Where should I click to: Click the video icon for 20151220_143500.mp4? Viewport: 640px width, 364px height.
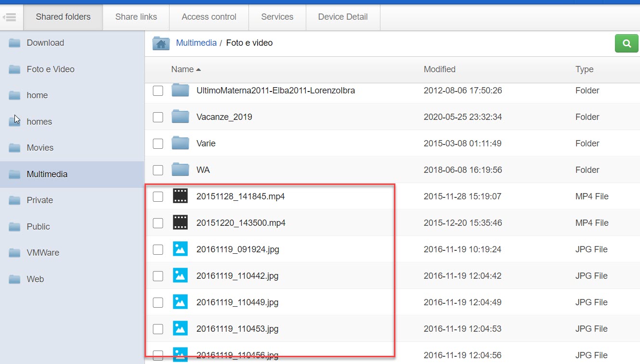[x=180, y=222]
